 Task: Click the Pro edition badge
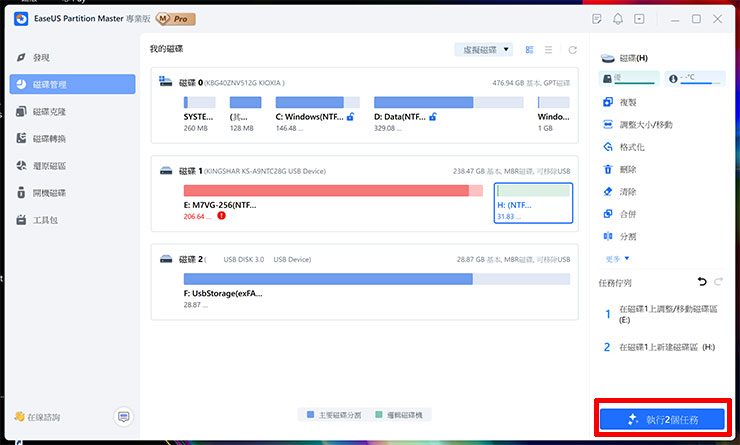click(x=176, y=19)
